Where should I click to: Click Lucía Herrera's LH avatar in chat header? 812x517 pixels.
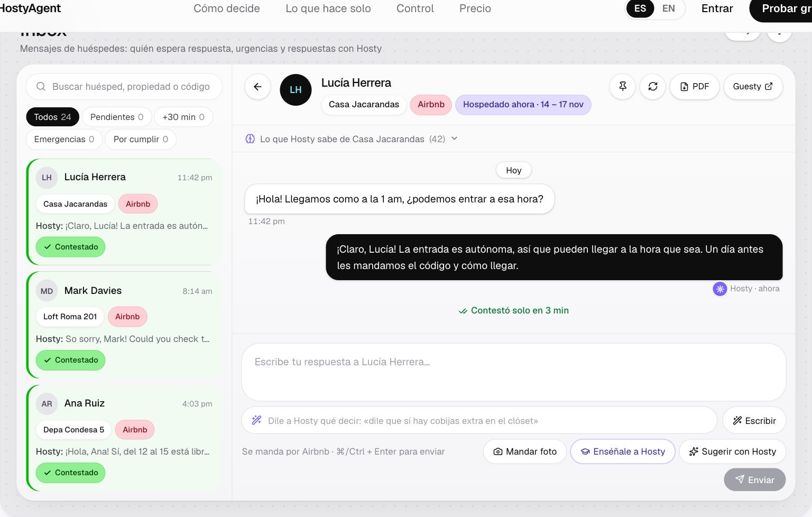(x=296, y=90)
